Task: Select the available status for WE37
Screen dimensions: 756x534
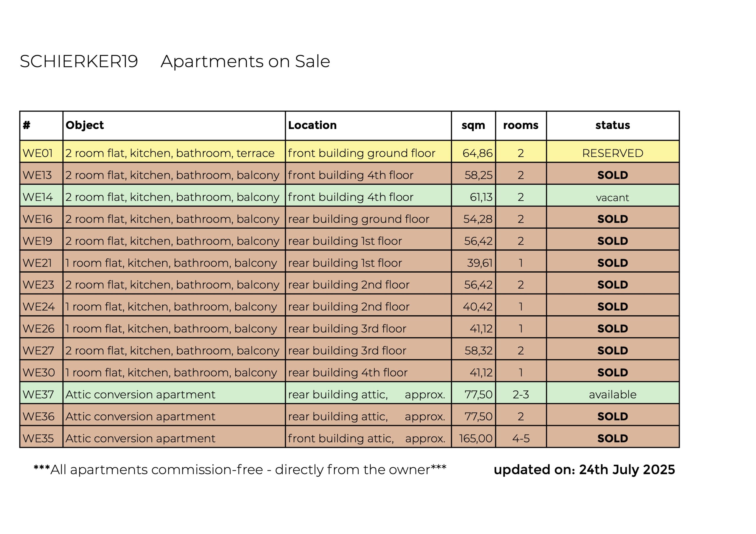Action: (x=612, y=394)
